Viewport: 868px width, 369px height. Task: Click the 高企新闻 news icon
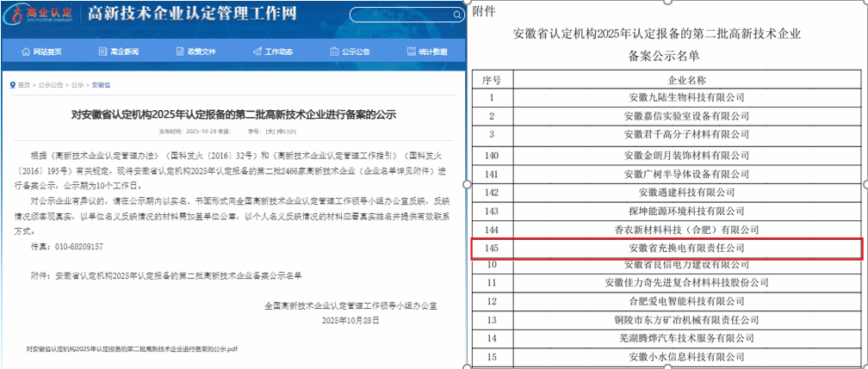pos(102,52)
